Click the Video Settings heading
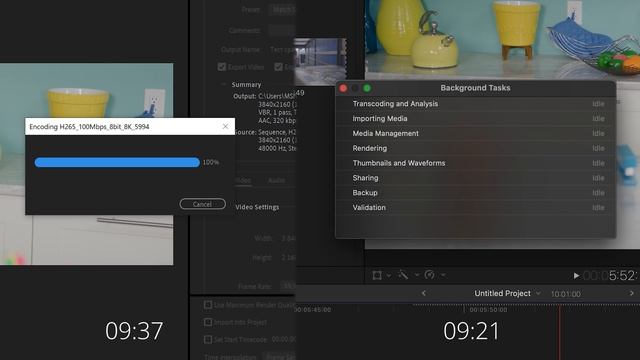This screenshot has width=640, height=360. click(x=257, y=207)
